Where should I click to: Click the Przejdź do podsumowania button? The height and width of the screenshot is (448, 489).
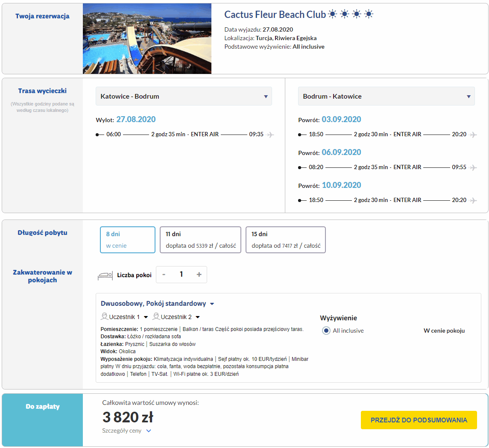419,420
